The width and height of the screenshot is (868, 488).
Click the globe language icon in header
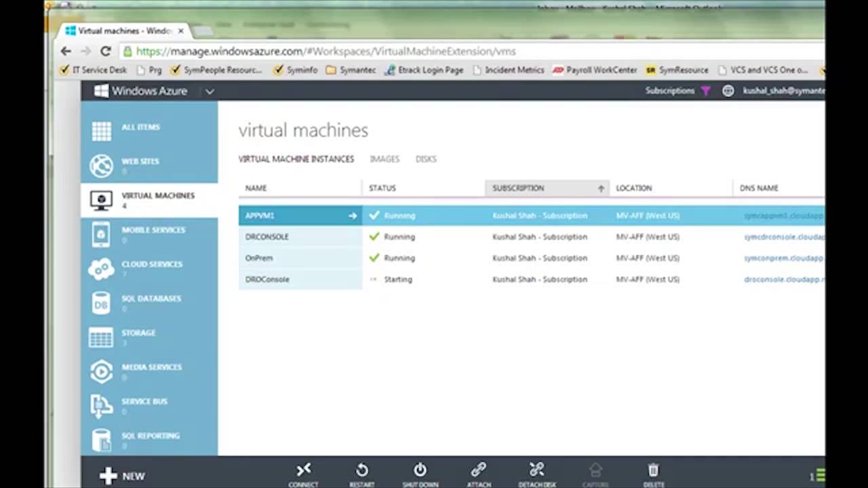coord(728,91)
